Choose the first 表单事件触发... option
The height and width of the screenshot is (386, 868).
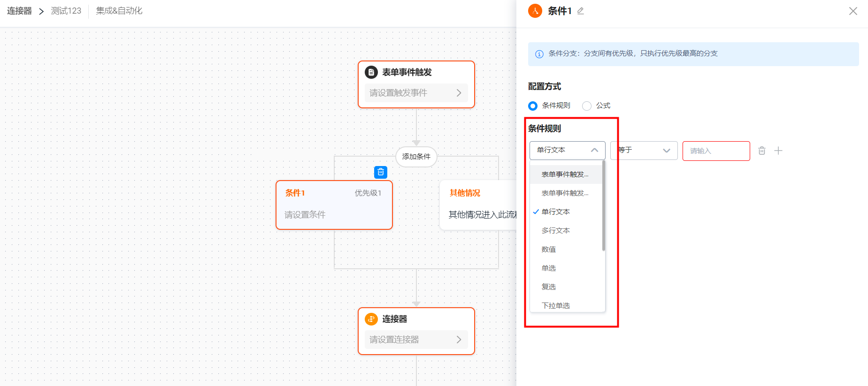[566, 174]
